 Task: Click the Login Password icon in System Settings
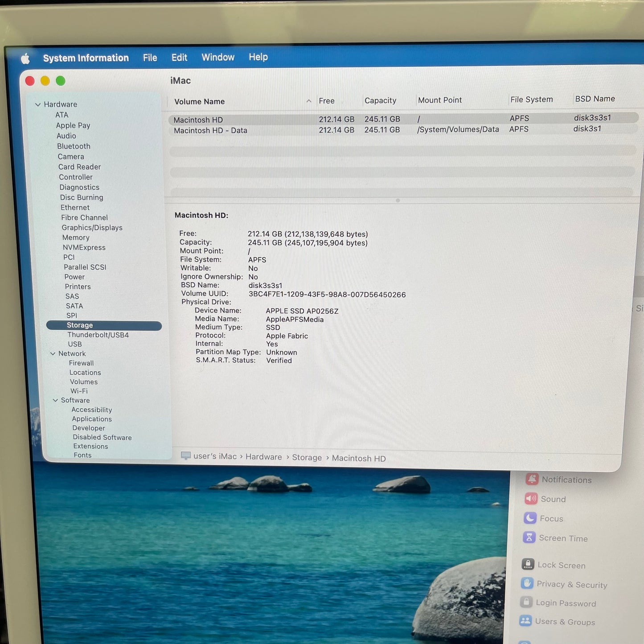(526, 602)
